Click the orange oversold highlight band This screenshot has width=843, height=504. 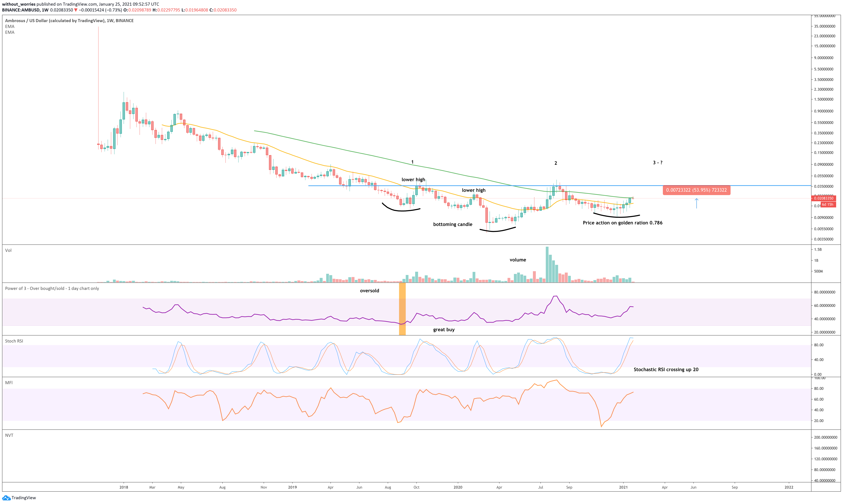402,309
